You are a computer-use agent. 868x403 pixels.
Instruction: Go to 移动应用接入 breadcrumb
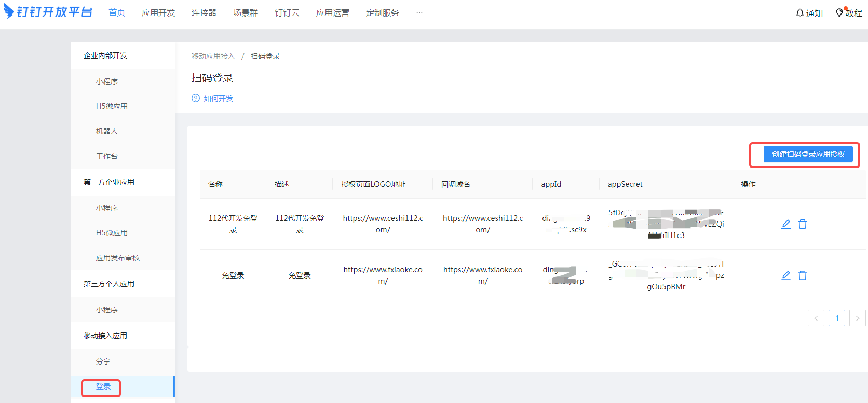213,56
